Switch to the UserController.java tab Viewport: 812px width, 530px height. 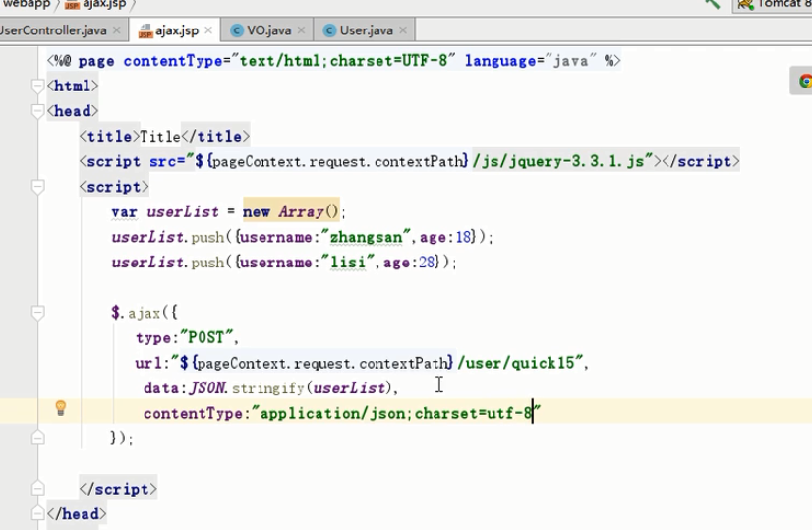53,30
